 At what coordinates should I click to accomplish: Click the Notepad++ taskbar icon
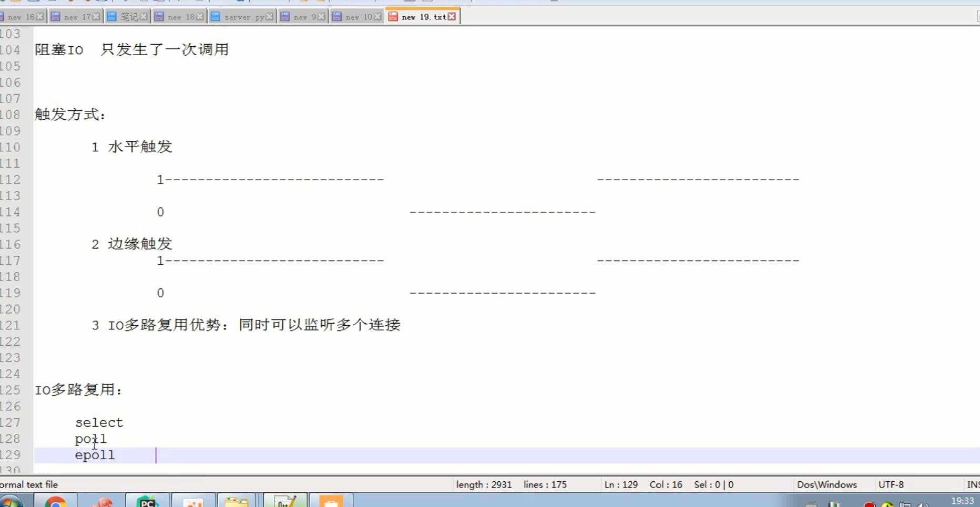(x=285, y=501)
